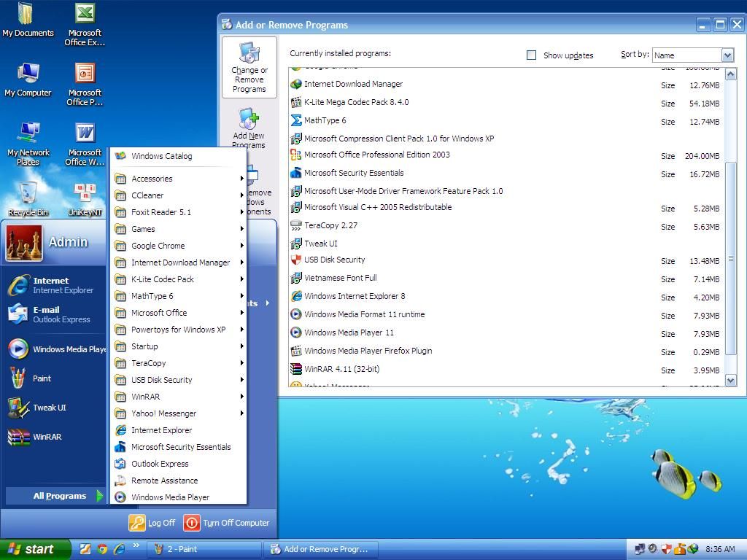Click Chrome icon in Quick Launch bar
747x560 pixels.
(x=102, y=549)
